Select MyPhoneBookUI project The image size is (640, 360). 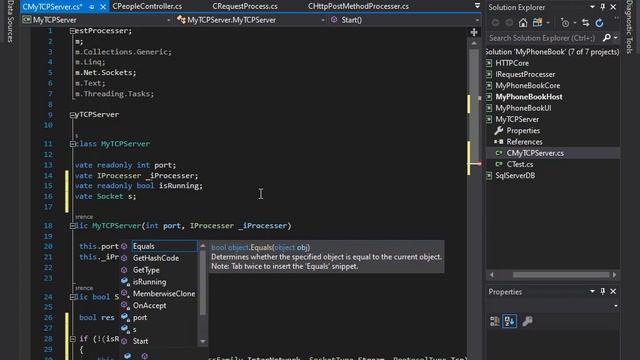click(523, 108)
